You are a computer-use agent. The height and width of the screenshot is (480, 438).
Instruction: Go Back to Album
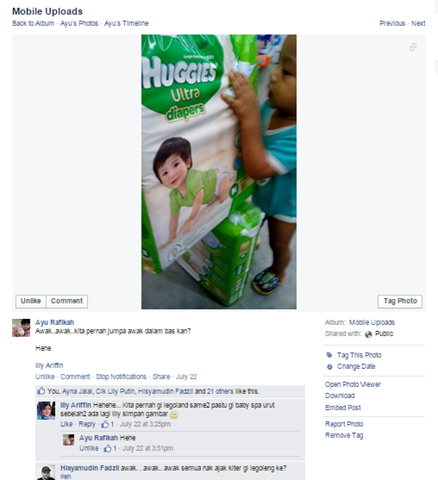coord(33,23)
